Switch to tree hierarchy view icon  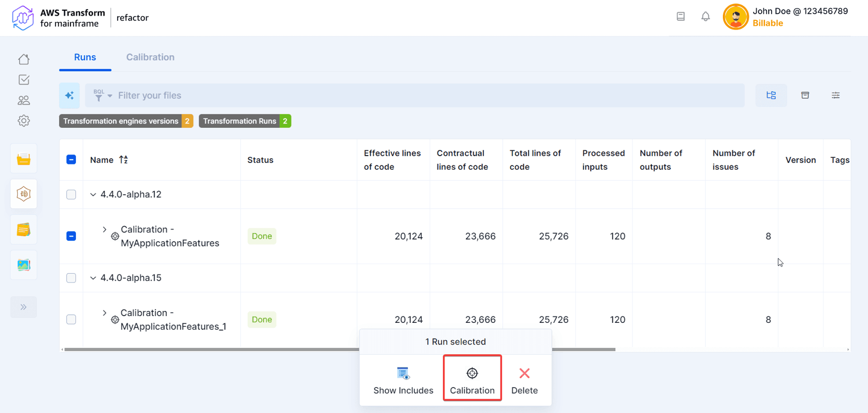click(771, 95)
